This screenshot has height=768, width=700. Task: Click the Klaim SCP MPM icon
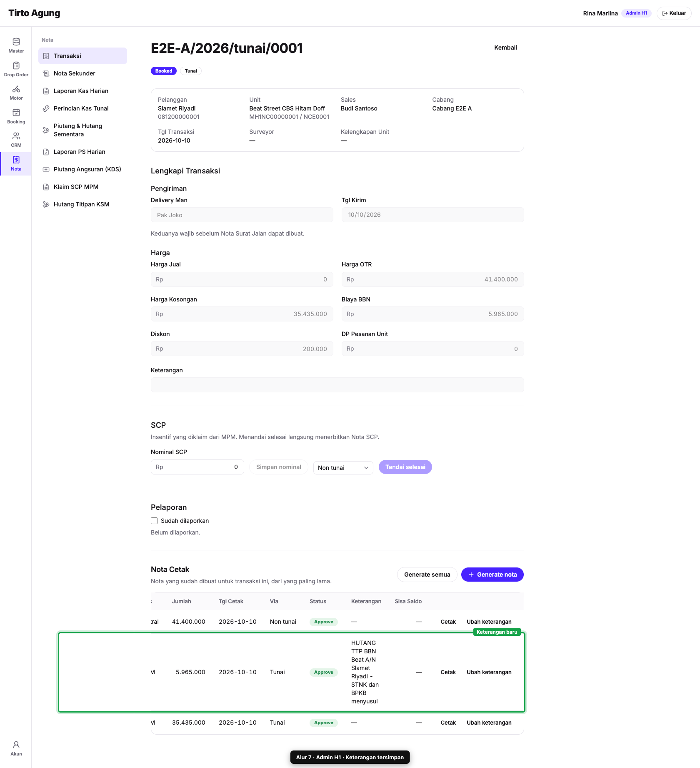pos(46,187)
